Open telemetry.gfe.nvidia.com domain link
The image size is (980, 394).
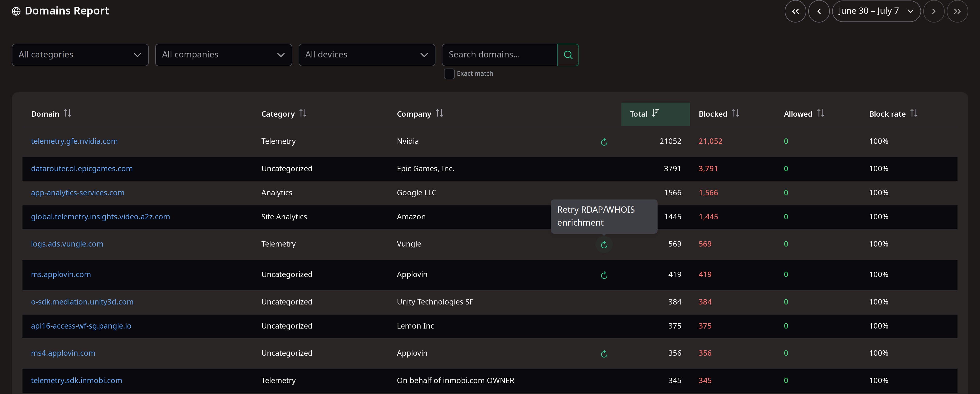pos(74,141)
